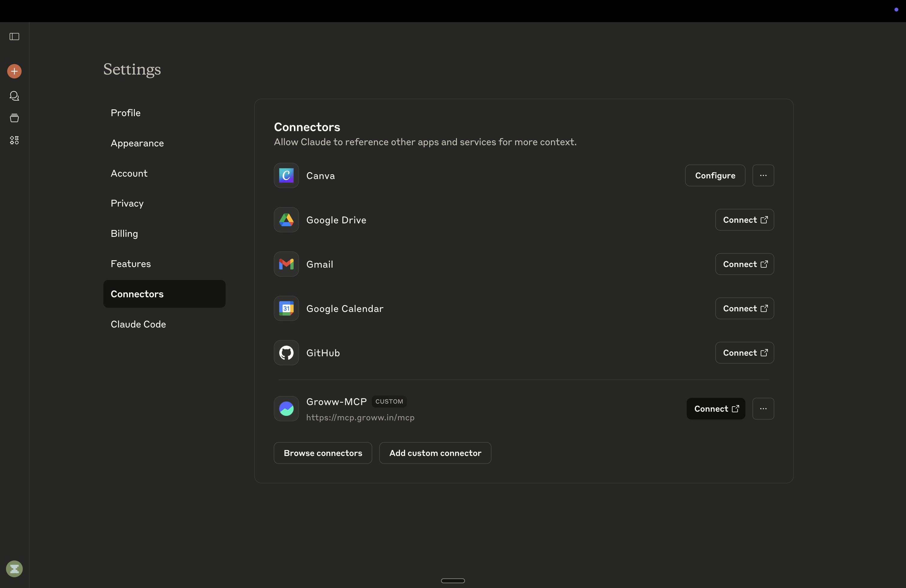Click the Settings page heading

click(x=132, y=69)
